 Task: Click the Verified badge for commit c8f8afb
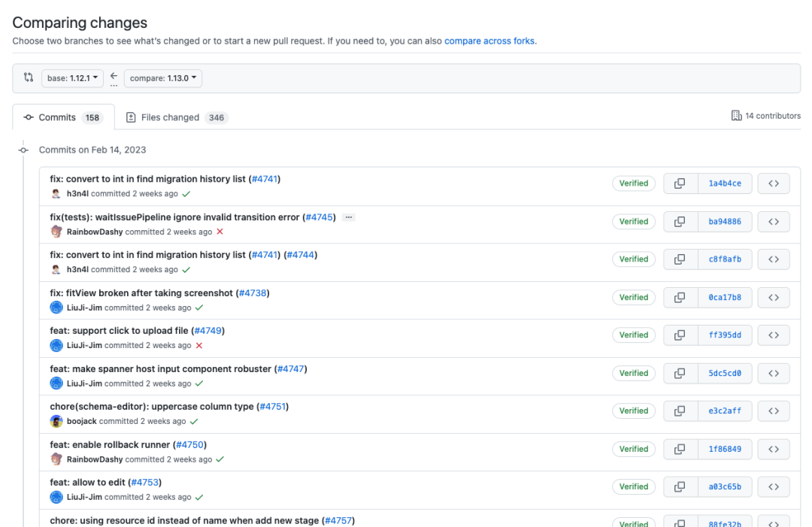coord(634,259)
